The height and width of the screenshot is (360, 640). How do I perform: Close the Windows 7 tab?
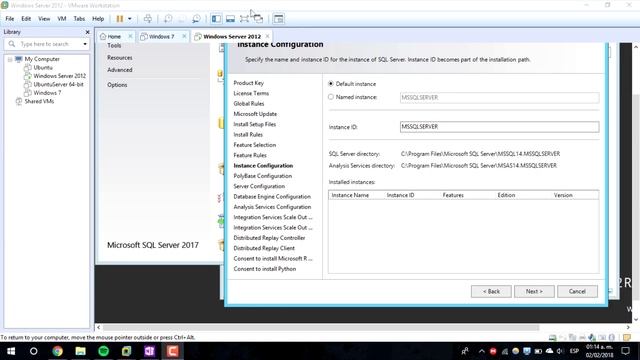pyautogui.click(x=184, y=36)
